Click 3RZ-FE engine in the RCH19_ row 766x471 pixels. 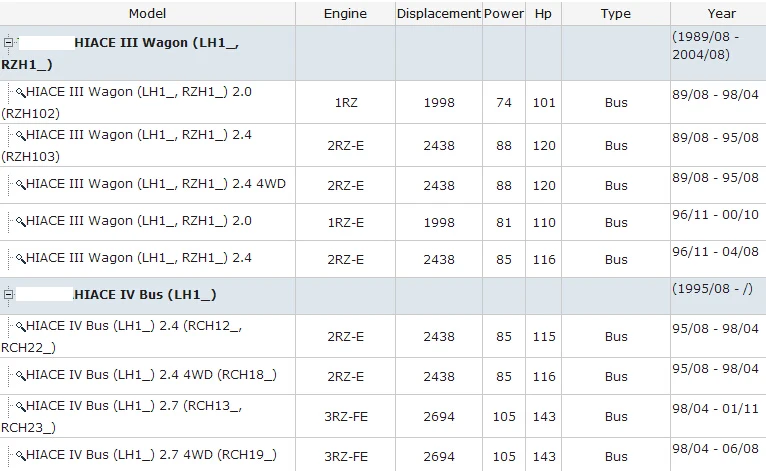[x=346, y=456]
